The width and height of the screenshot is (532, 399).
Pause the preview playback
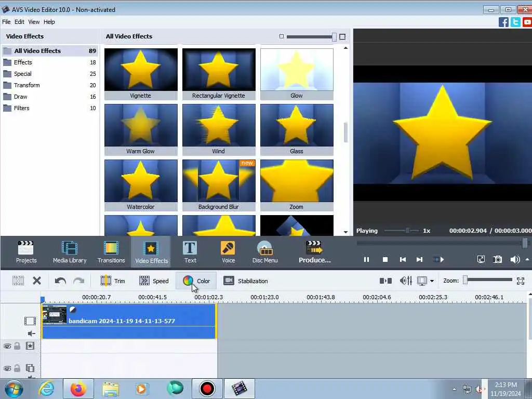tap(366, 260)
